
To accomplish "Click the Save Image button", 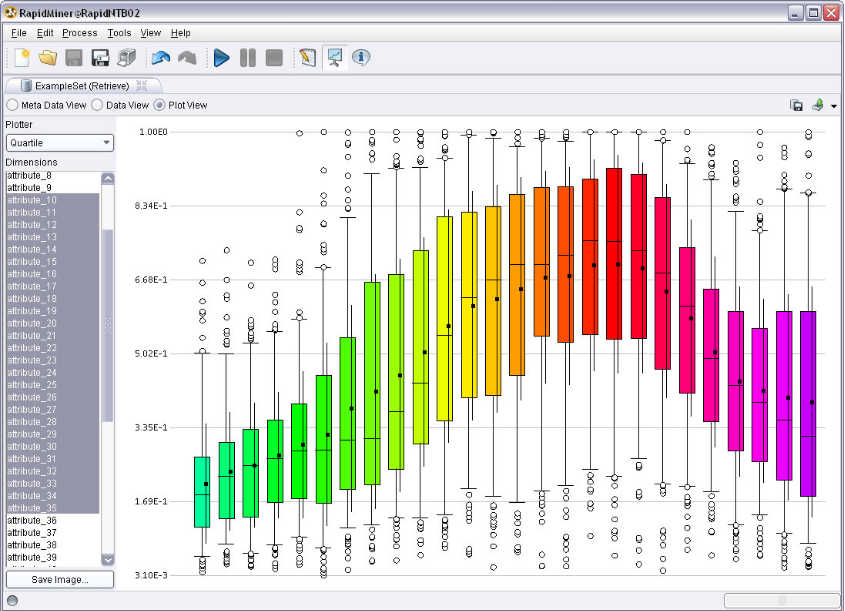I will click(59, 579).
